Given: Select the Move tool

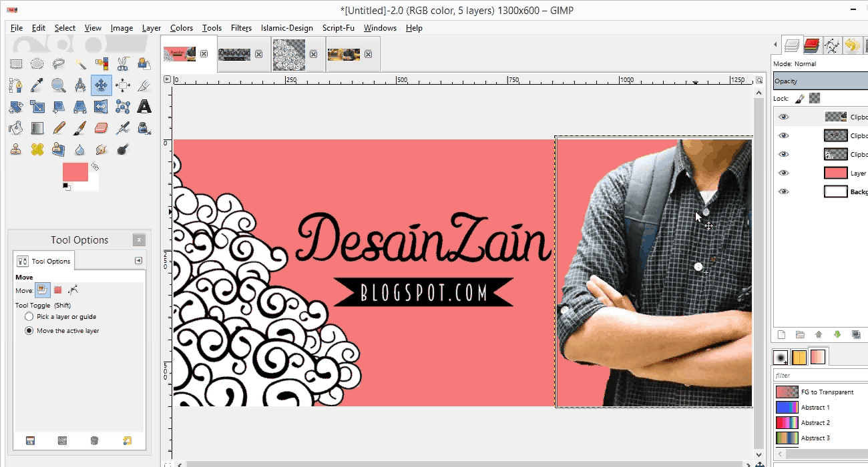Looking at the screenshot, I should [101, 85].
